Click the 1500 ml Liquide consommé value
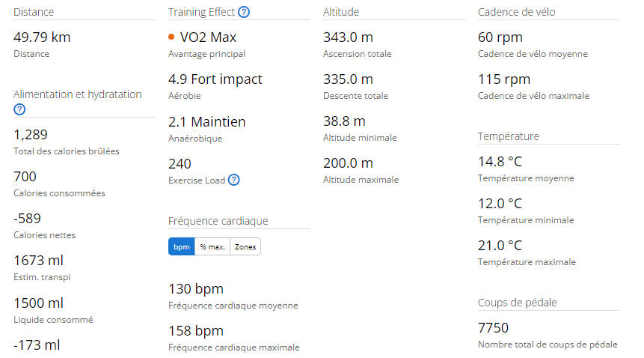The width and height of the screenshot is (644, 358). [x=39, y=303]
